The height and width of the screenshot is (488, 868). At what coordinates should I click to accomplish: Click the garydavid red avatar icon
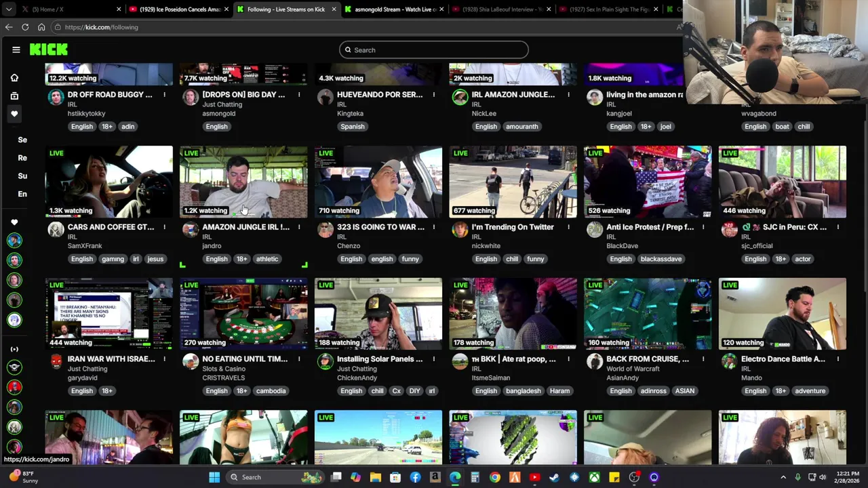56,362
